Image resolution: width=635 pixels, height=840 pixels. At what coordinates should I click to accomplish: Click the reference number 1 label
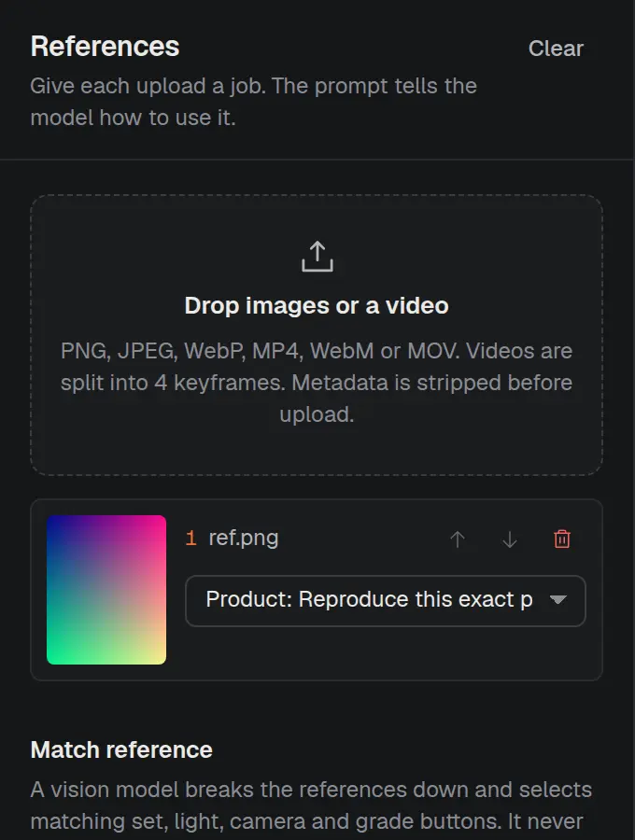[x=190, y=538]
